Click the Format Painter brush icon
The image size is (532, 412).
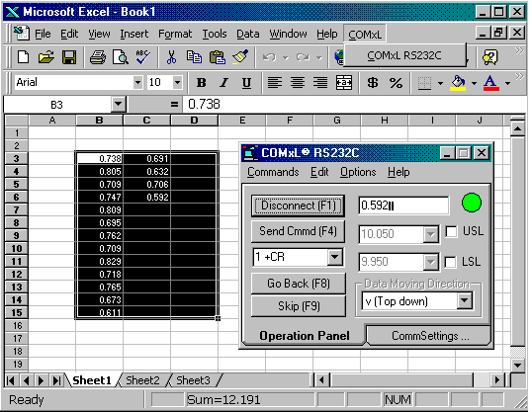[240, 56]
